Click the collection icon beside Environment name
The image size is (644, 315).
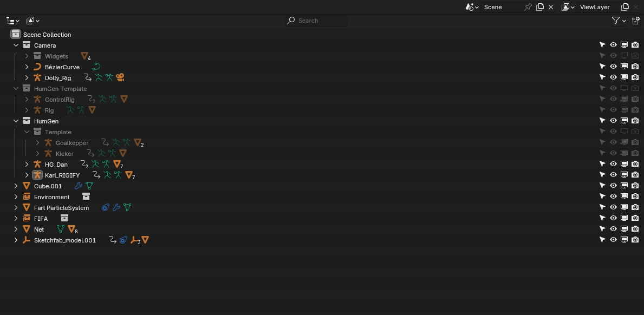click(x=86, y=197)
